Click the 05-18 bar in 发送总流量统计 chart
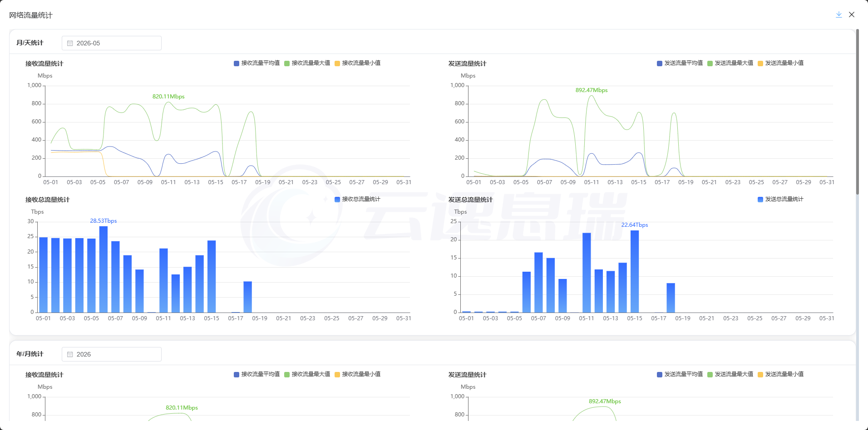The height and width of the screenshot is (430, 868). pos(671,298)
